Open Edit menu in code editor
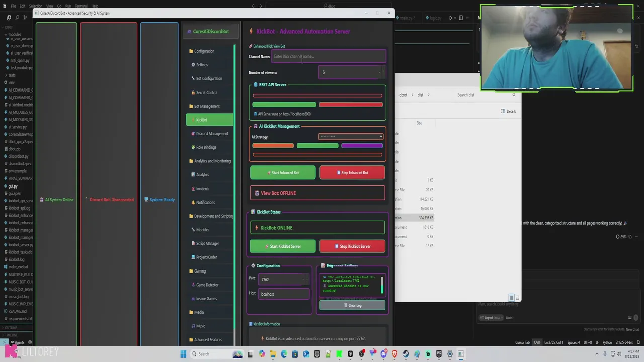The height and width of the screenshot is (362, 644). (x=22, y=6)
